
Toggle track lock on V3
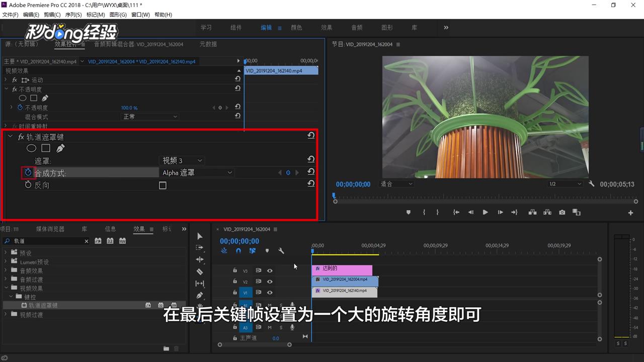pyautogui.click(x=234, y=270)
